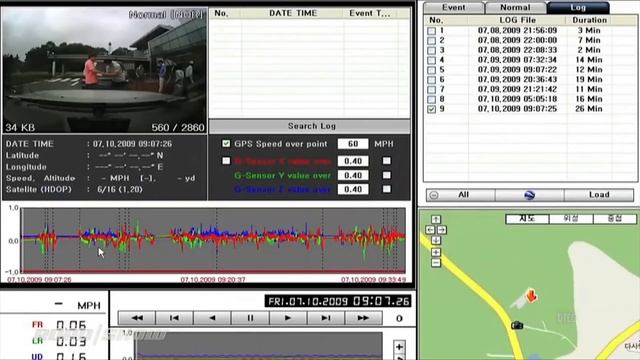Play the video forward
Viewport: 640px width, 360px height.
pyautogui.click(x=288, y=318)
